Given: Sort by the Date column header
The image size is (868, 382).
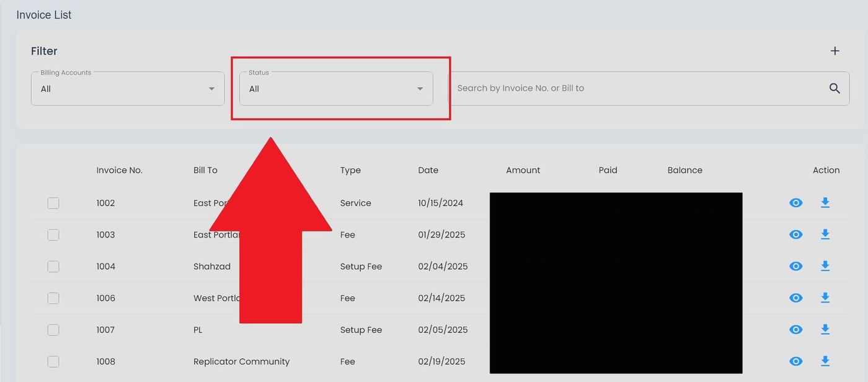Looking at the screenshot, I should [x=428, y=170].
